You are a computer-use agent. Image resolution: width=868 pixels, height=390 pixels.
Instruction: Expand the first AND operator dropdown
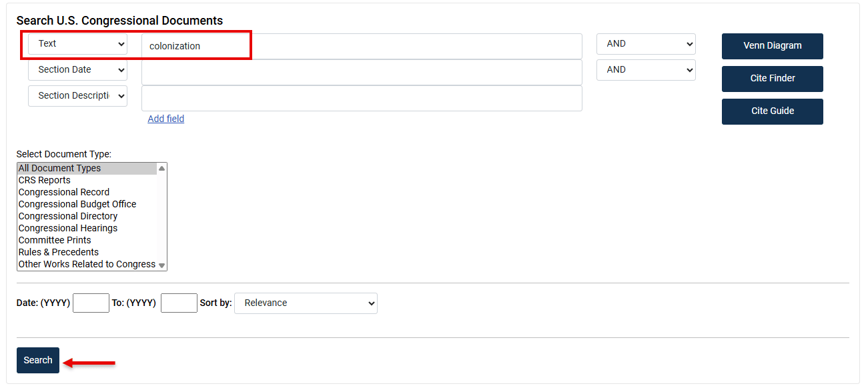646,44
